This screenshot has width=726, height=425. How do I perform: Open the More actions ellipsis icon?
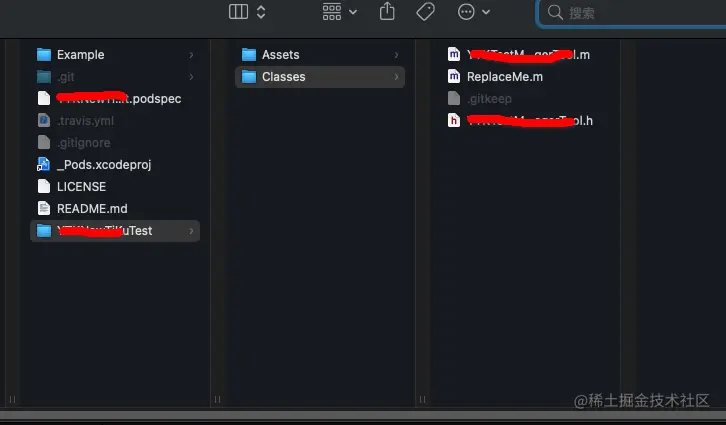tap(466, 12)
